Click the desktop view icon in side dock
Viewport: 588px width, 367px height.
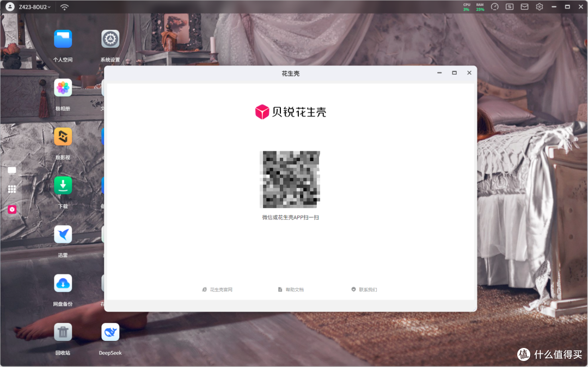[x=12, y=170]
